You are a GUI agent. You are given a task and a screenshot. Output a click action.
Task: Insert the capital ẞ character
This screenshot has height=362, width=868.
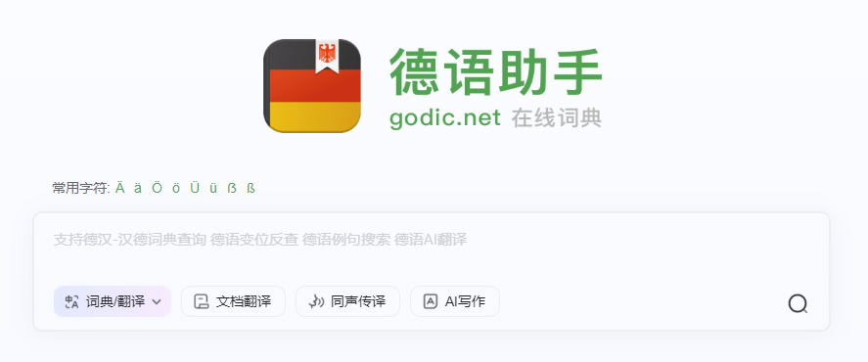tap(232, 188)
